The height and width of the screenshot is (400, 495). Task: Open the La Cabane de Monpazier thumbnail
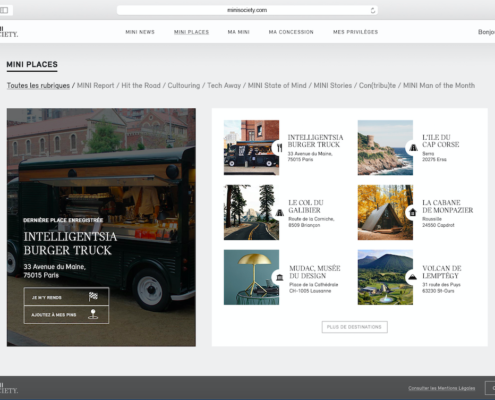pos(385,212)
